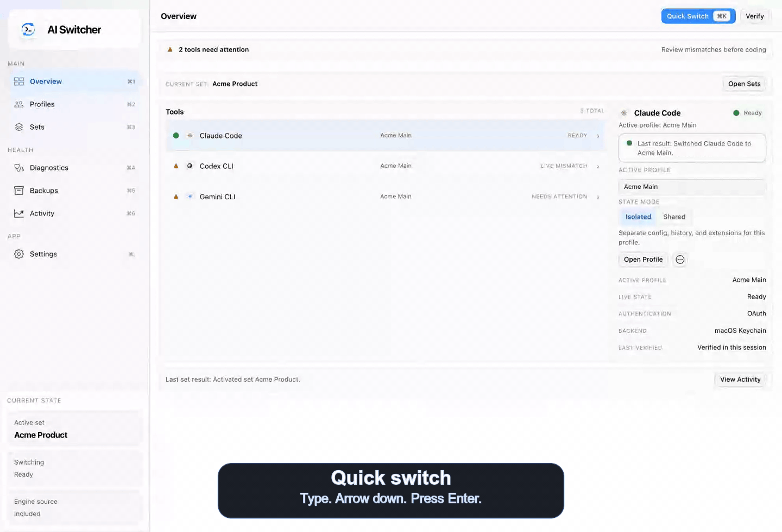Select Isolated state mode
The width and height of the screenshot is (782, 532).
(638, 217)
